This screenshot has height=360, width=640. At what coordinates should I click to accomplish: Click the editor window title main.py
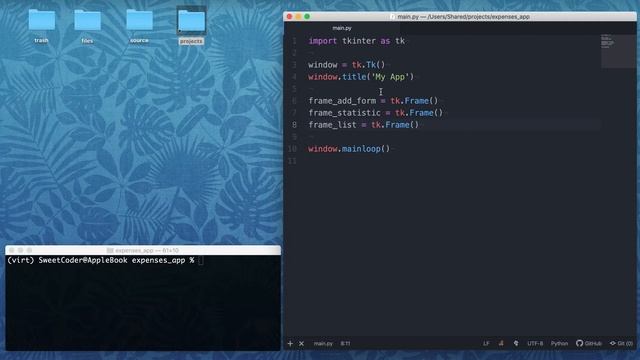click(463, 17)
